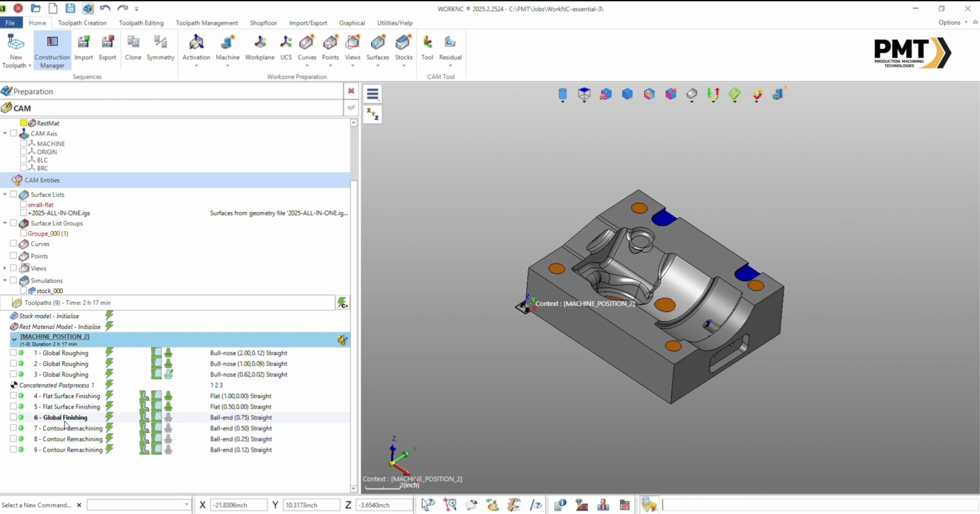
Task: Open the Workplane tool
Action: (x=260, y=47)
